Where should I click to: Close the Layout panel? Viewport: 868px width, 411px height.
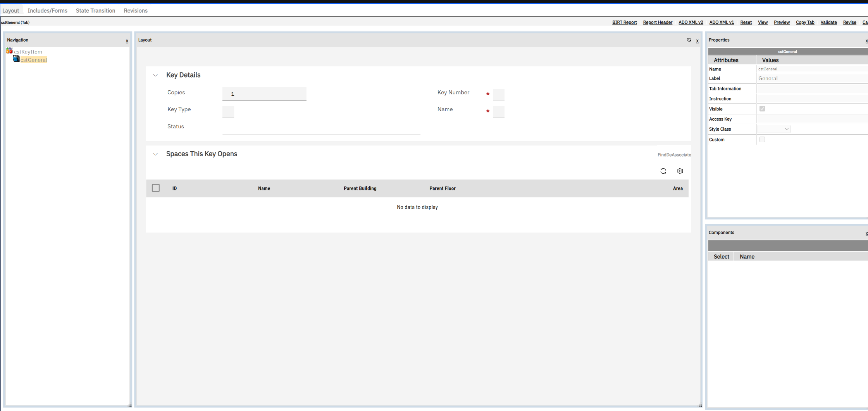point(697,41)
